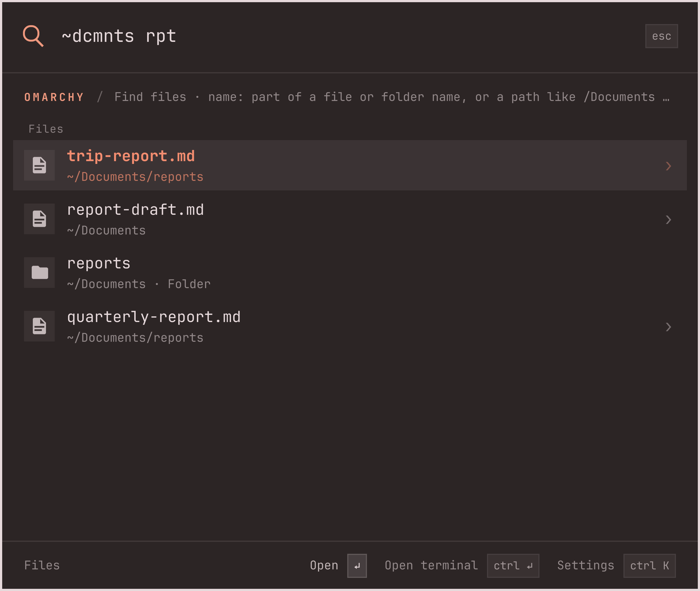
Task: Open the trip-report.md result
Action: 350,165
